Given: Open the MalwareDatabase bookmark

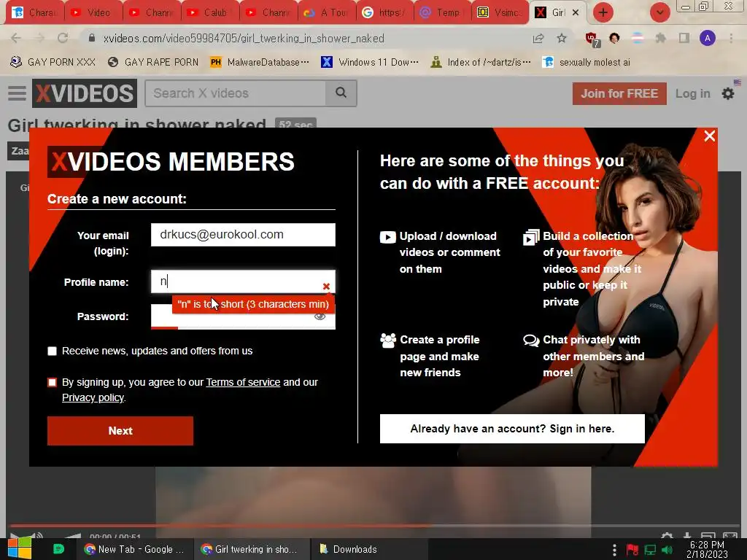Looking at the screenshot, I should point(260,62).
